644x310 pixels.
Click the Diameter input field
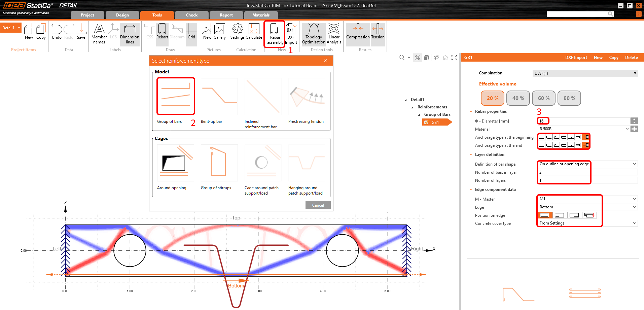[584, 121]
